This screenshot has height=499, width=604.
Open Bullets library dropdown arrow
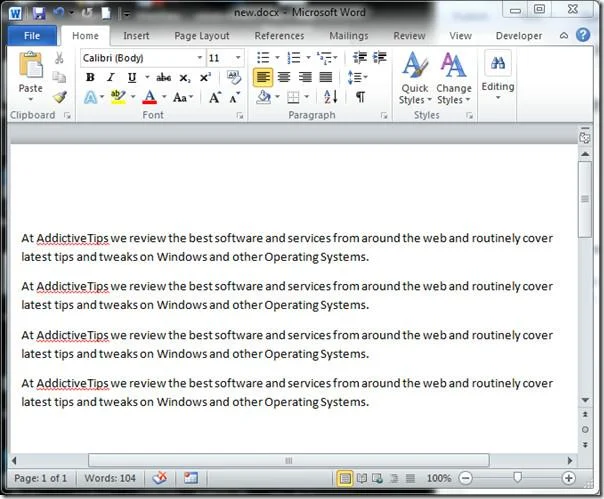pos(277,58)
